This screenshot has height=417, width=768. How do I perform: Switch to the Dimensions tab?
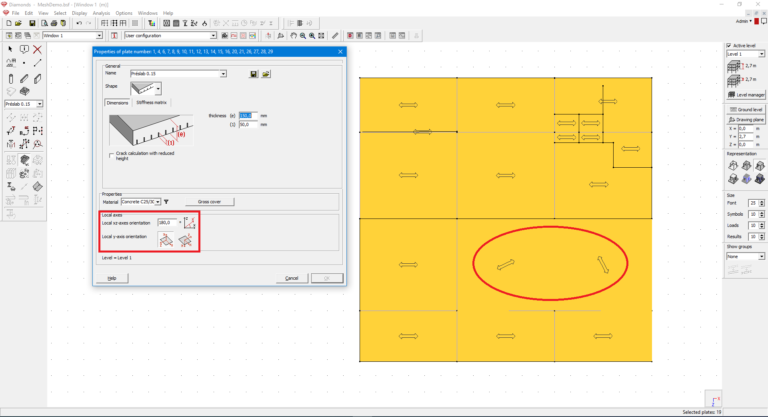point(118,102)
